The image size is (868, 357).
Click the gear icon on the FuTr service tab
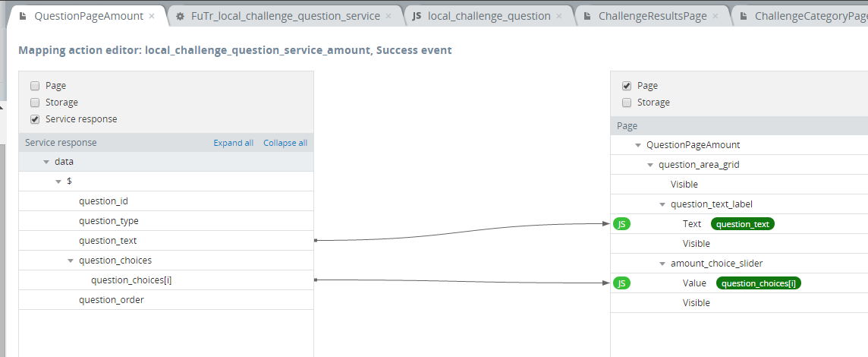pos(179,16)
